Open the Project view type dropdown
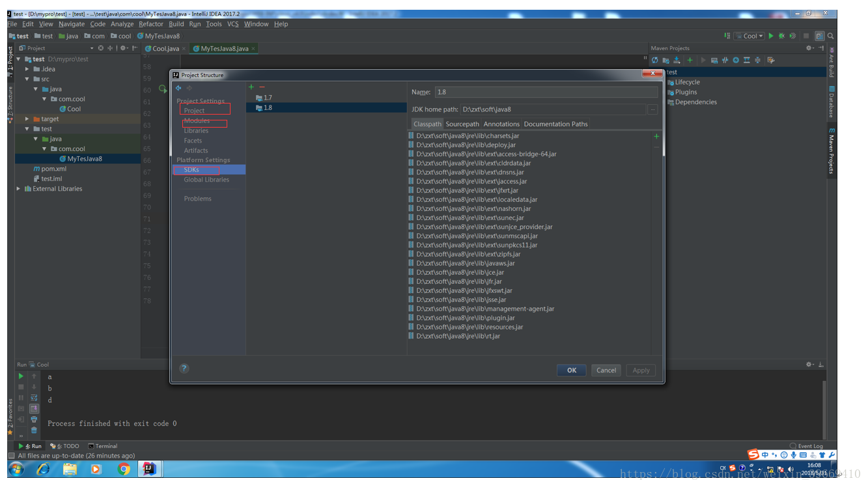 [92, 48]
